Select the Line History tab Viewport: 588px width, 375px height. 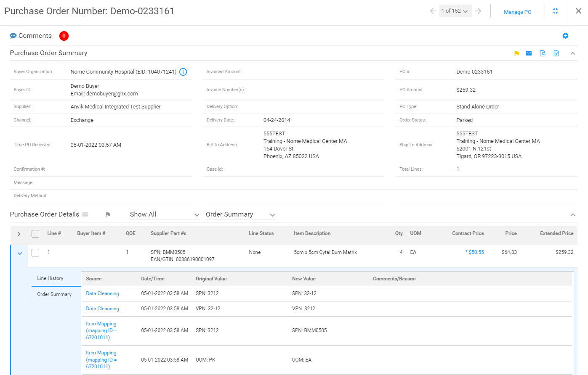[56, 278]
